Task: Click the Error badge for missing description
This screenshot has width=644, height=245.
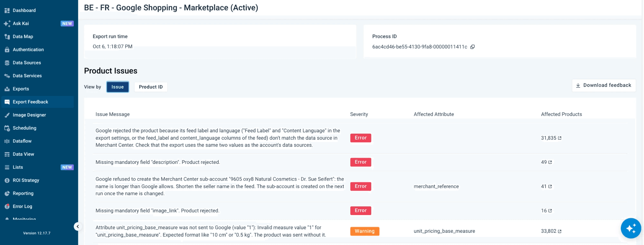Action: point(361,162)
